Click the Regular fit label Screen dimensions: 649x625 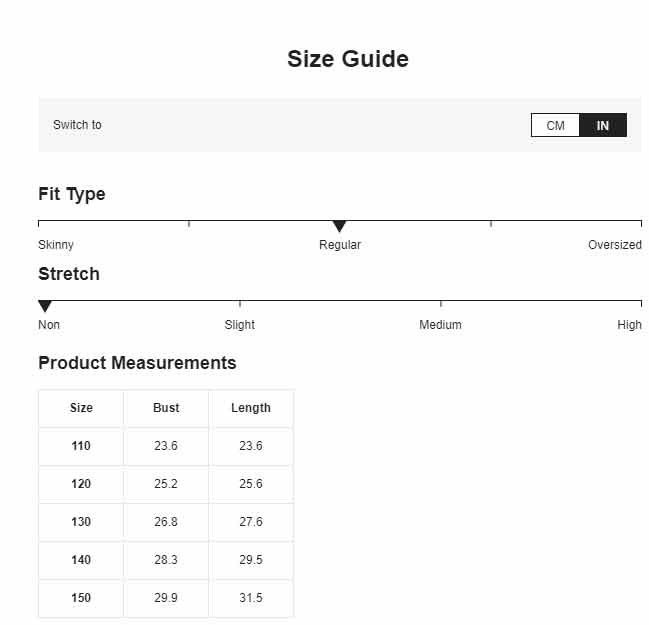pyautogui.click(x=340, y=245)
